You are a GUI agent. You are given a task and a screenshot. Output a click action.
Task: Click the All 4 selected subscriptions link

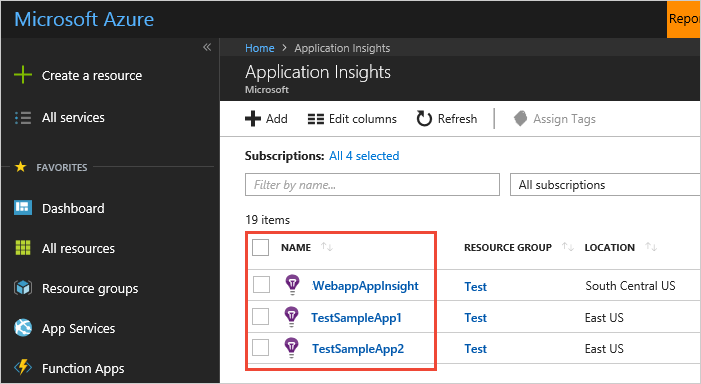click(364, 156)
